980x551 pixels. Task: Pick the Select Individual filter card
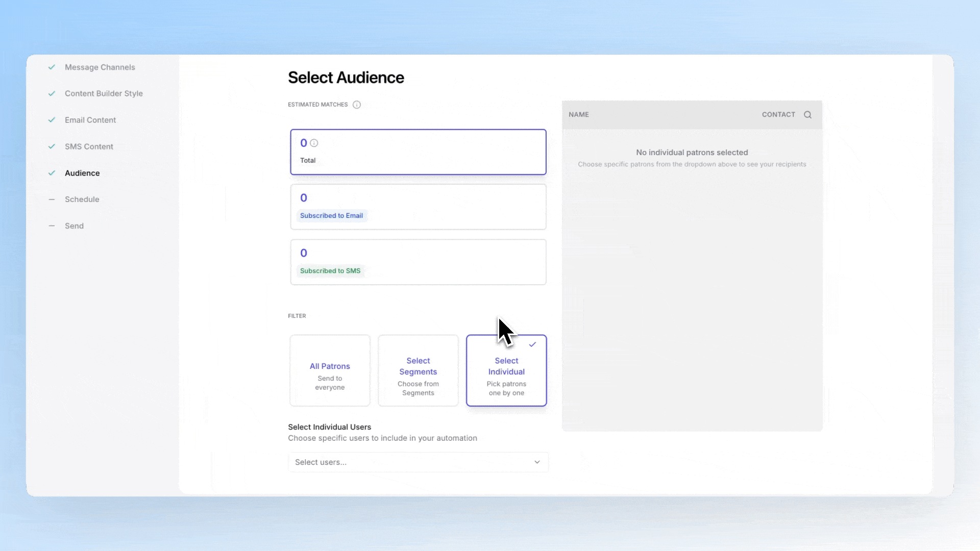coord(506,371)
